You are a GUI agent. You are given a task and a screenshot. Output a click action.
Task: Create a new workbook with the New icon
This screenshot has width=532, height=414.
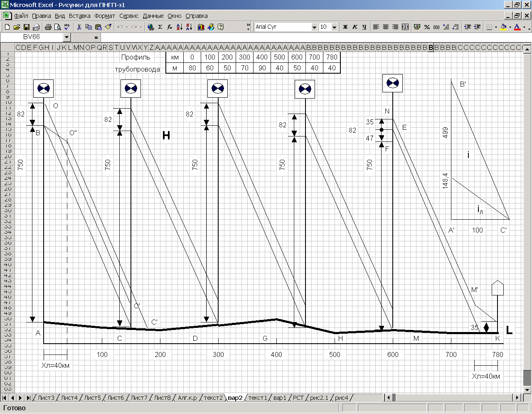point(7,27)
